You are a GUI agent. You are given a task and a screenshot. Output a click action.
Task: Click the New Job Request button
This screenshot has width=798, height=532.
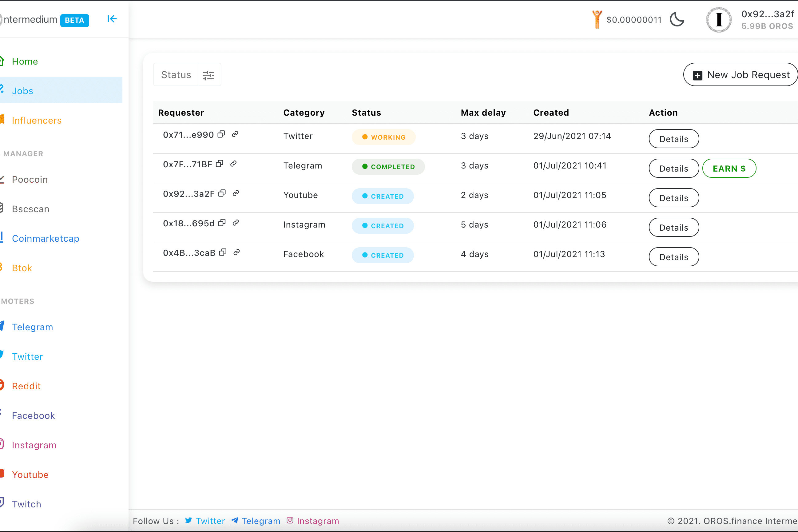pyautogui.click(x=741, y=75)
